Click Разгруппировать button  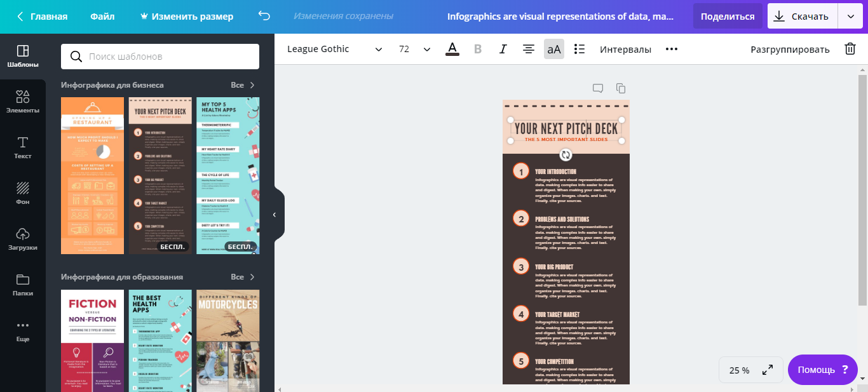(x=790, y=49)
